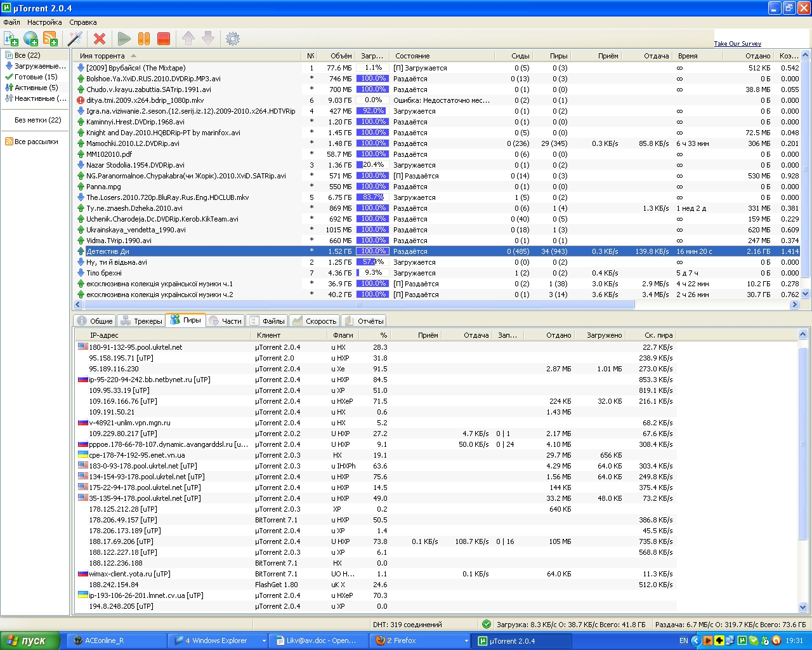Open Preferences gear icon in toolbar

(233, 39)
